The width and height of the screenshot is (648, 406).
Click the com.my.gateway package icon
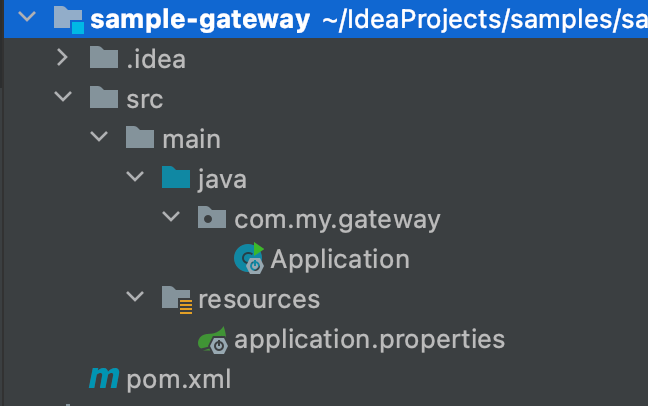tap(212, 217)
